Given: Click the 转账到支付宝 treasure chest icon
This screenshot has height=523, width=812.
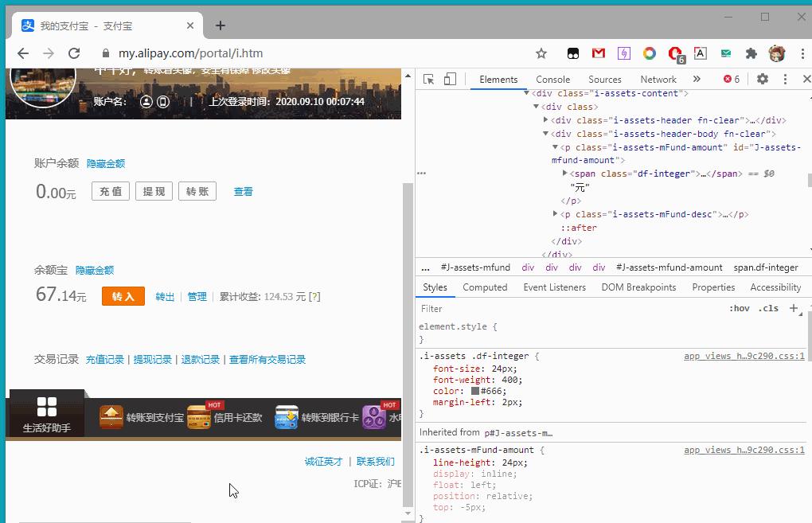Looking at the screenshot, I should (x=111, y=416).
